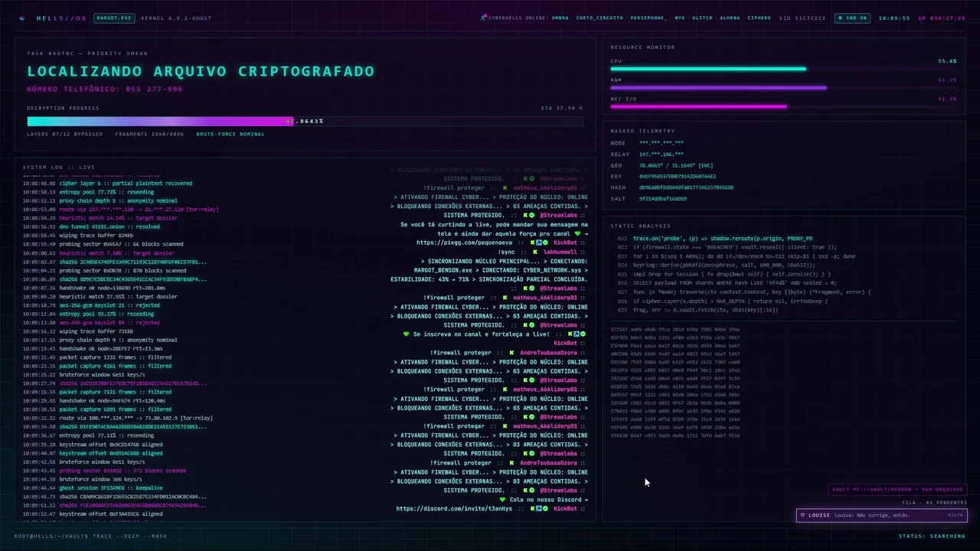Click the MARGOT.EXE badge
980x551 pixels.
[x=113, y=18]
